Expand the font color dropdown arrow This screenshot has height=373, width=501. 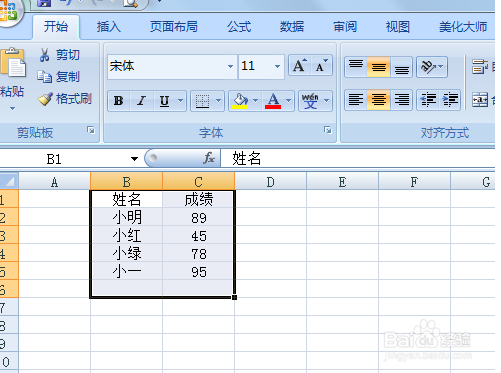289,101
